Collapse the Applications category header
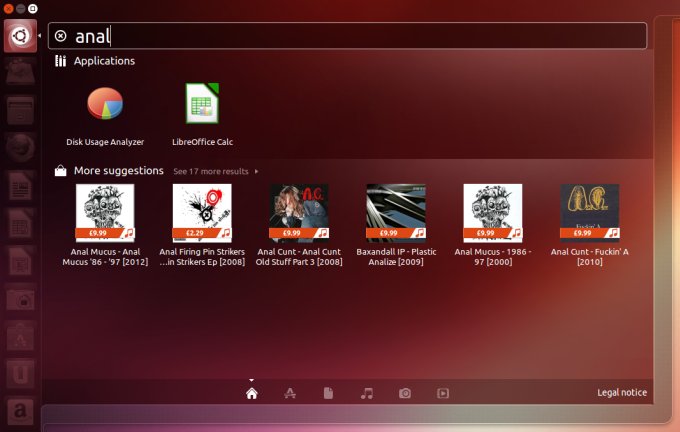Viewport: 680px width, 432px height. [x=104, y=61]
